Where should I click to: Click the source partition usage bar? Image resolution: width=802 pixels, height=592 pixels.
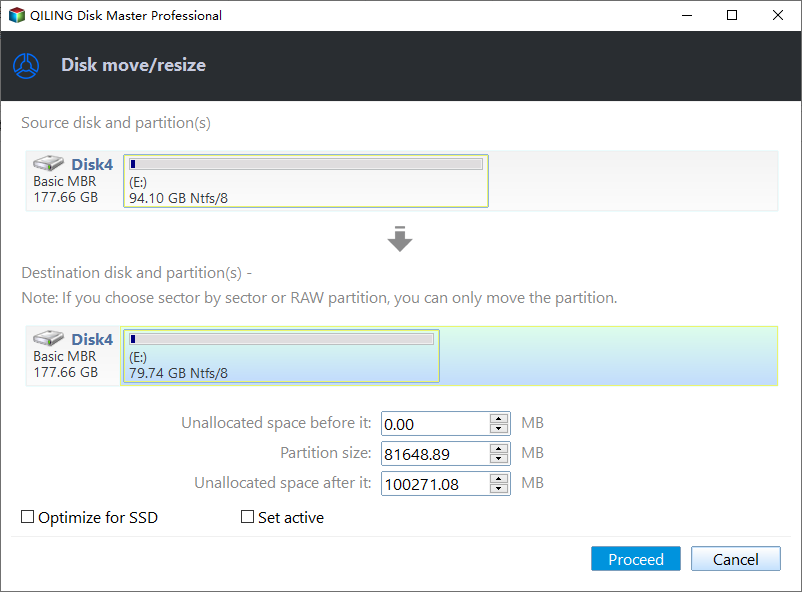coord(306,164)
